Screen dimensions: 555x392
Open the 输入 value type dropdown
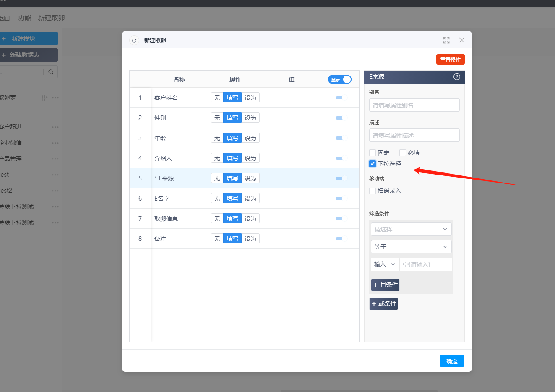pyautogui.click(x=385, y=264)
